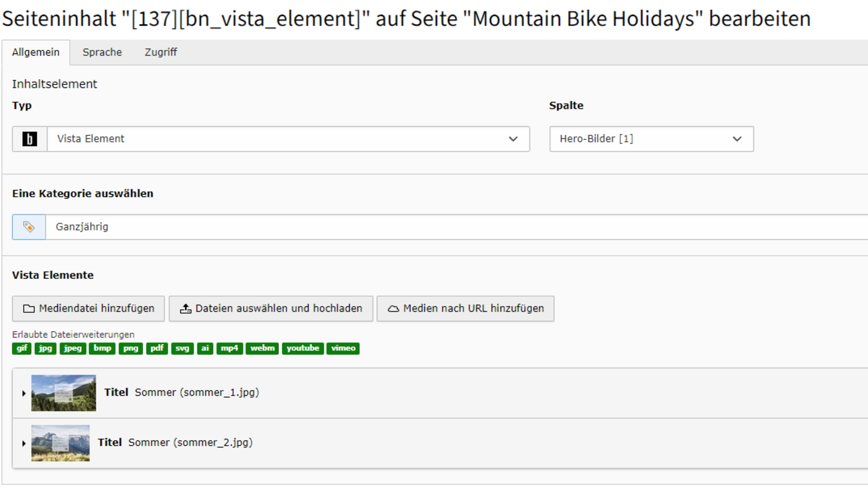Click Mediendatei hinzufügen button
The height and width of the screenshot is (488, 868).
(89, 309)
